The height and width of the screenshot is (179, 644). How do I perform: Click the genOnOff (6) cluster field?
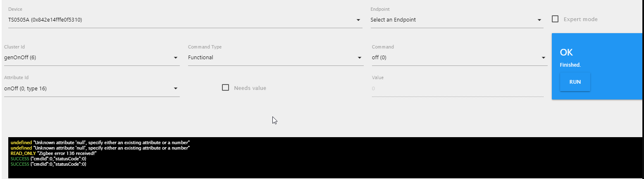coord(92,58)
